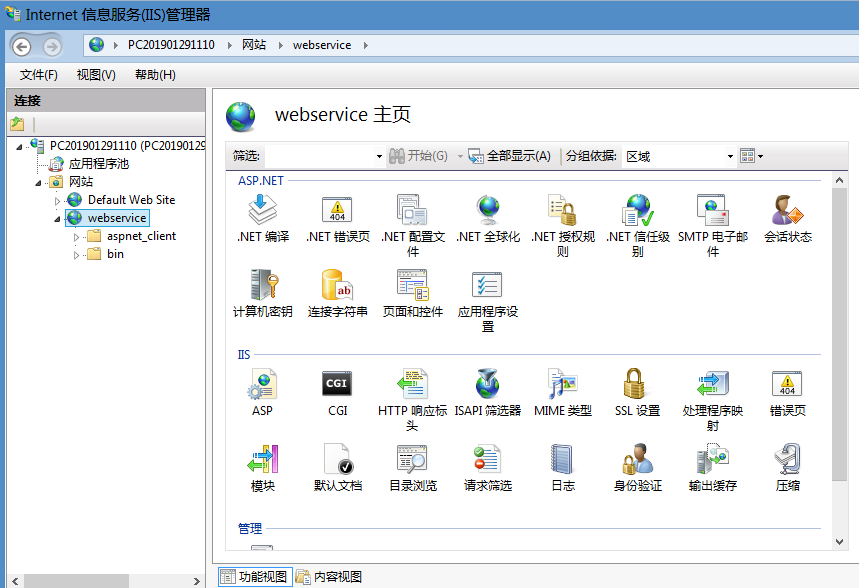The width and height of the screenshot is (859, 588).
Task: Open the 压缩 feature
Action: [x=788, y=468]
